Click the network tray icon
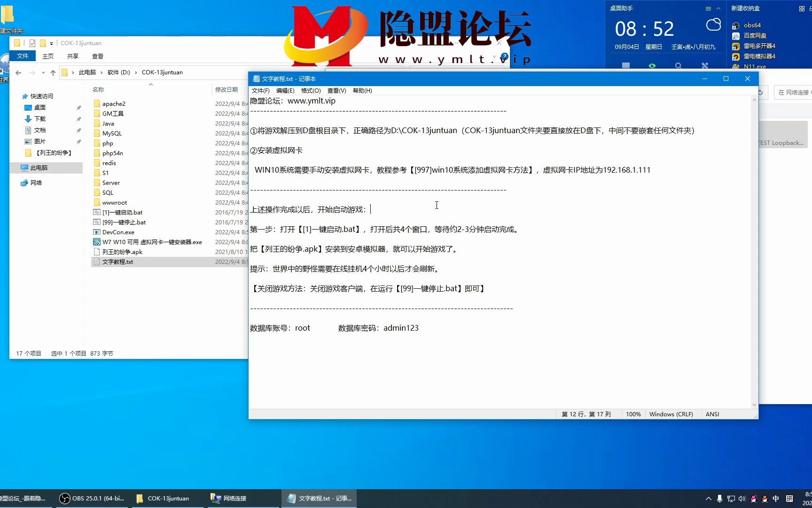Viewport: 812px width, 508px height. 731,499
